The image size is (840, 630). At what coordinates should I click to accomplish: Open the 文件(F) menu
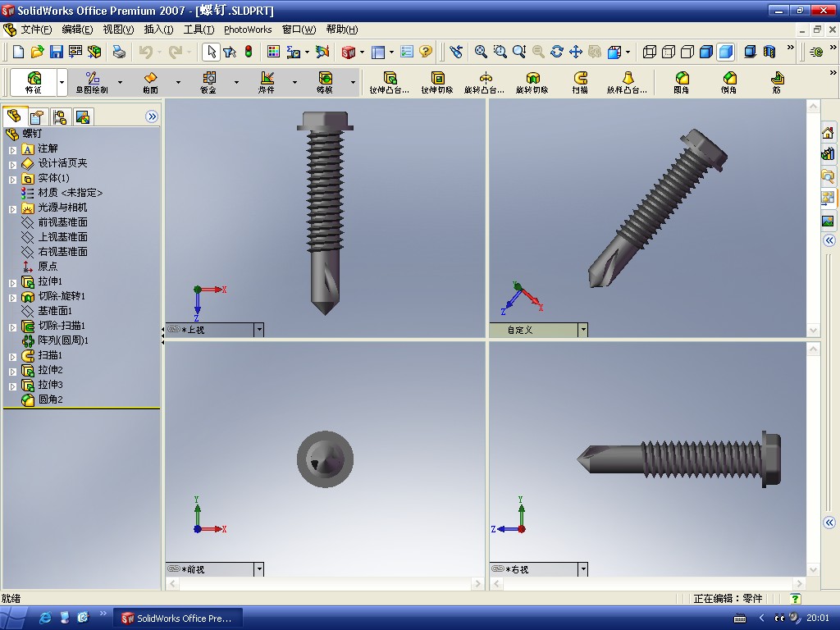coord(36,30)
